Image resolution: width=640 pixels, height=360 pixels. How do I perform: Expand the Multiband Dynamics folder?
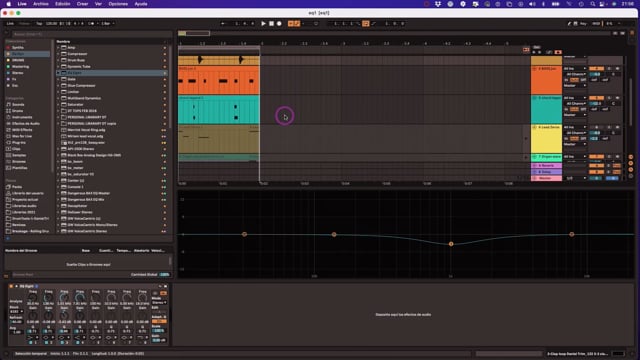[x=58, y=98]
